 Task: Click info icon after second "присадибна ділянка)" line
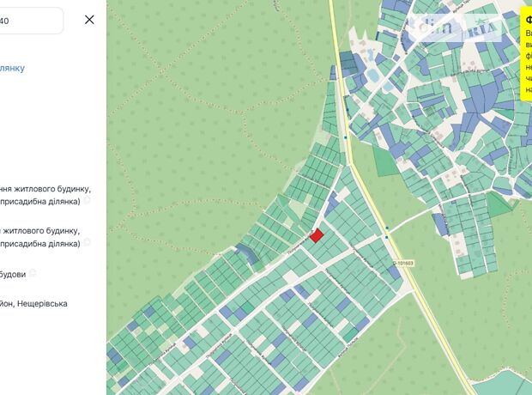click(x=87, y=243)
